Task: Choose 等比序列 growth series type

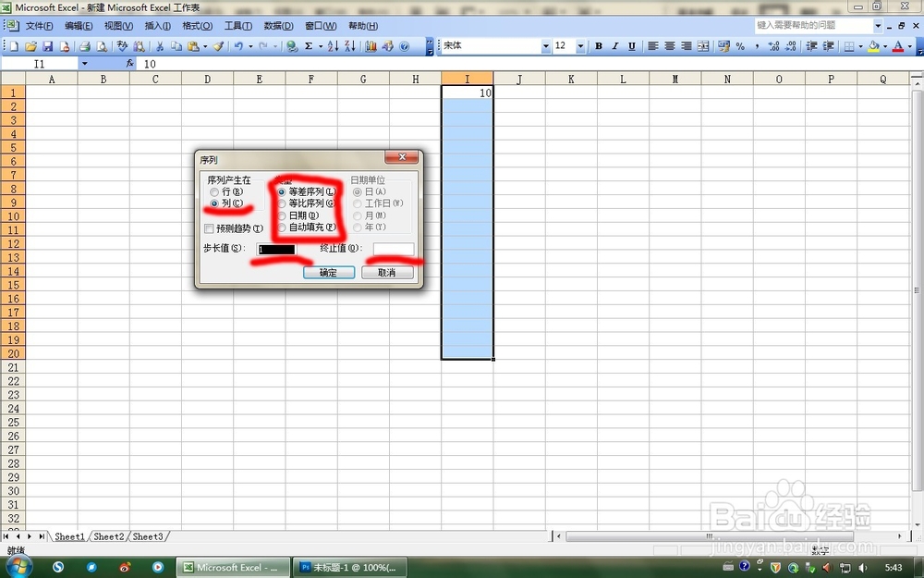Action: pos(307,203)
